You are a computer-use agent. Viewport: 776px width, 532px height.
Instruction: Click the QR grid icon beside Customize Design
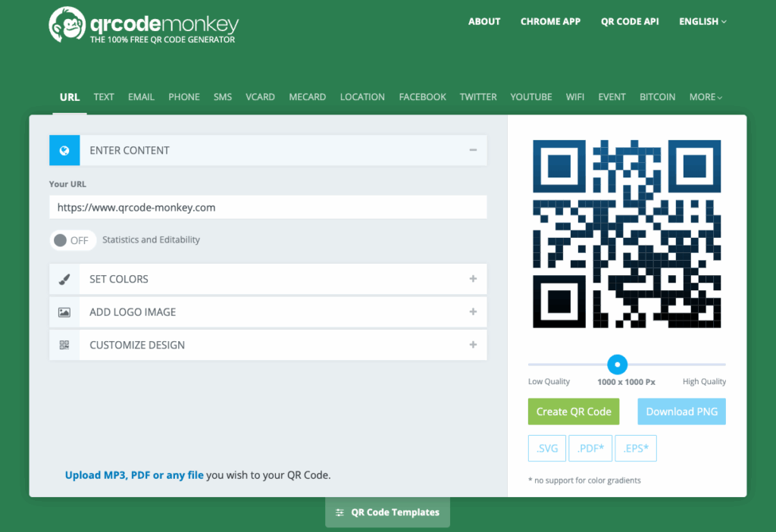point(64,345)
